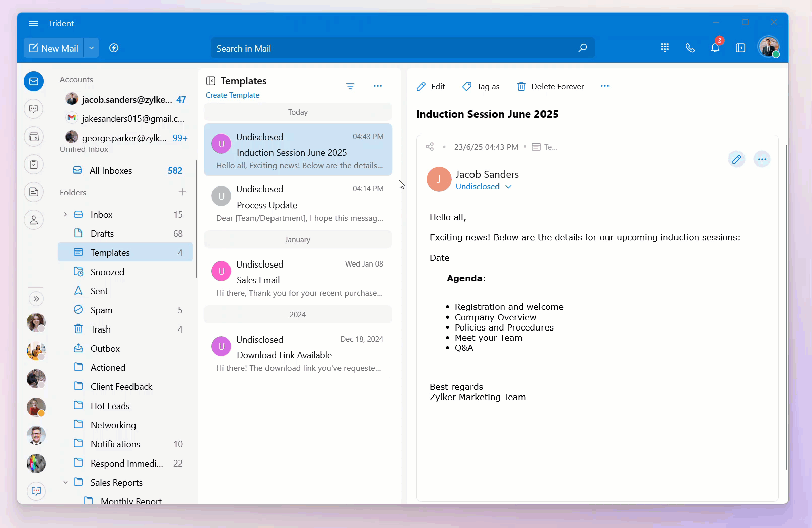
Task: Open the phone calls icon
Action: click(690, 48)
